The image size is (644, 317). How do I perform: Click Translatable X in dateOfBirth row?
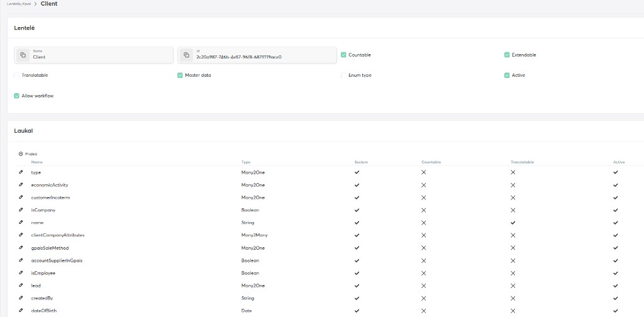click(513, 311)
